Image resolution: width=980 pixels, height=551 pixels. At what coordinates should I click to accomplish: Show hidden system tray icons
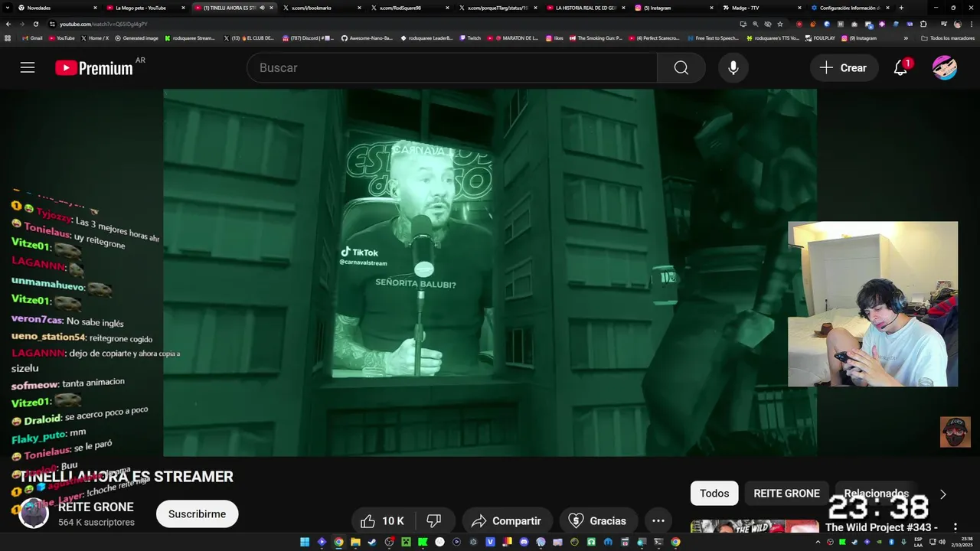click(x=818, y=542)
